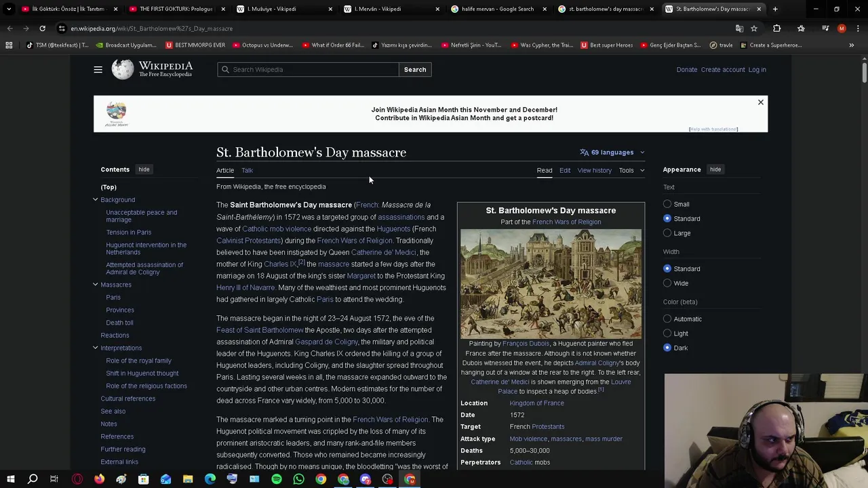Screen dimensions: 868x488
Task: Select Light color mode
Action: point(667,333)
